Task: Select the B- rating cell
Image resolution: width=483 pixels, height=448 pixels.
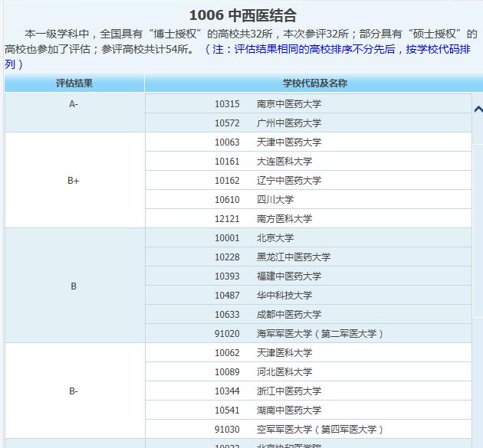Action: coord(75,391)
